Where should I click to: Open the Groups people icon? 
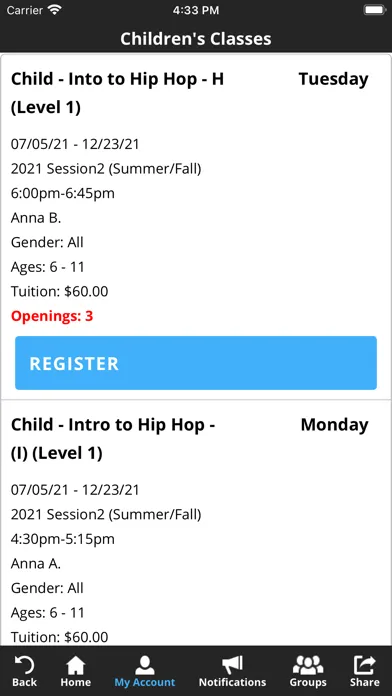coord(308,664)
